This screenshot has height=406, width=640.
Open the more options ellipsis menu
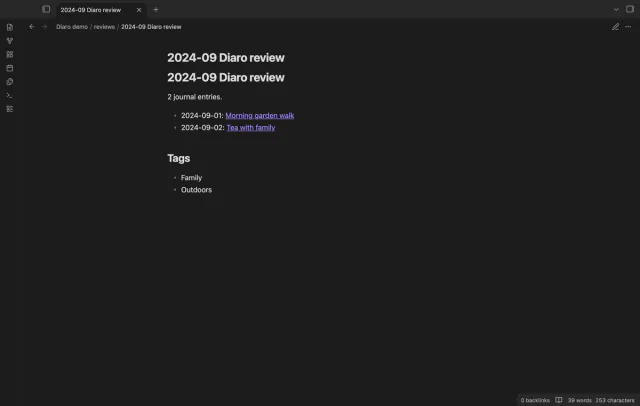click(x=628, y=27)
